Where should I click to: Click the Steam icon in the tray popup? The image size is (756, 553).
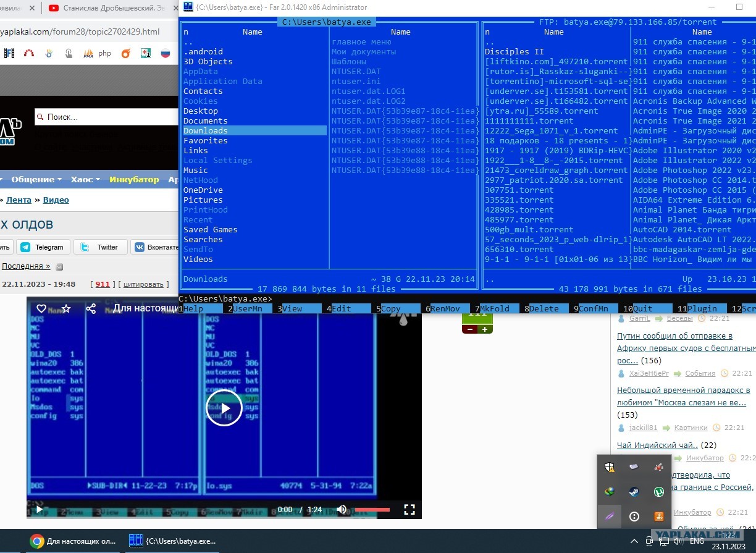634,492
